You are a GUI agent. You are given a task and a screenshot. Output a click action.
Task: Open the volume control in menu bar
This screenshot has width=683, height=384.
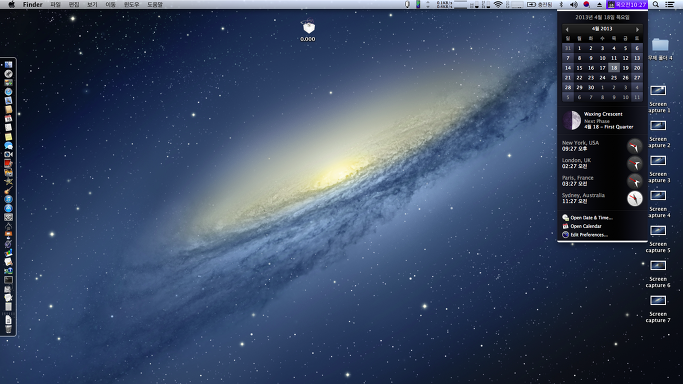574,4
